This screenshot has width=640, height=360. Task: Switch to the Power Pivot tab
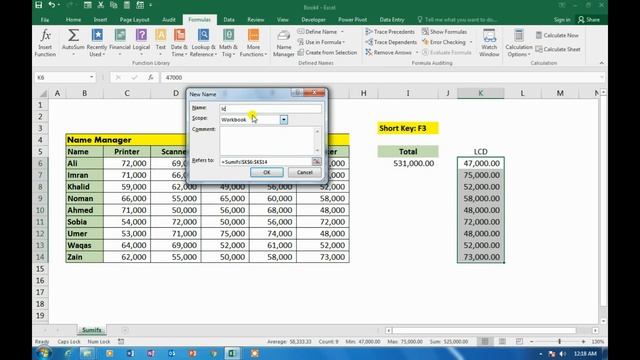coord(353,20)
